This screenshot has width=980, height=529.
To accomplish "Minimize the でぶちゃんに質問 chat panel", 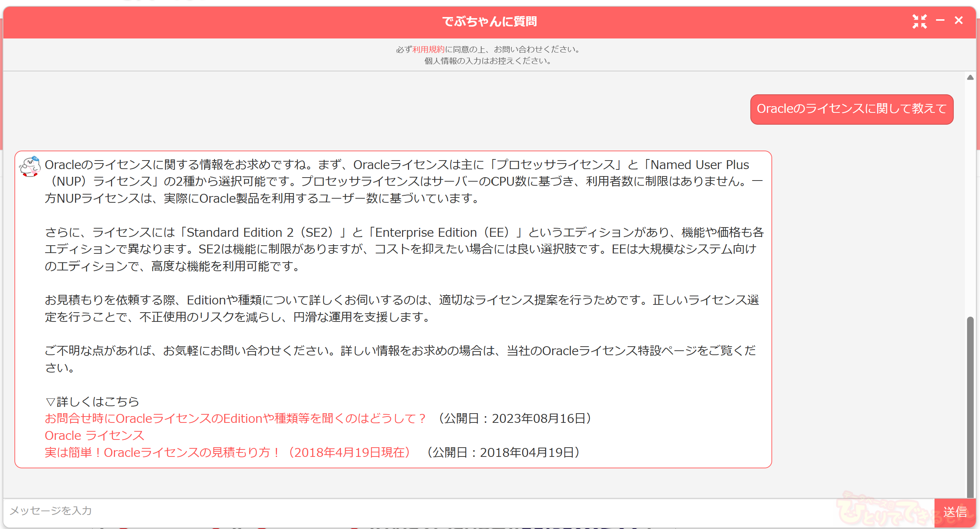I will 940,21.
